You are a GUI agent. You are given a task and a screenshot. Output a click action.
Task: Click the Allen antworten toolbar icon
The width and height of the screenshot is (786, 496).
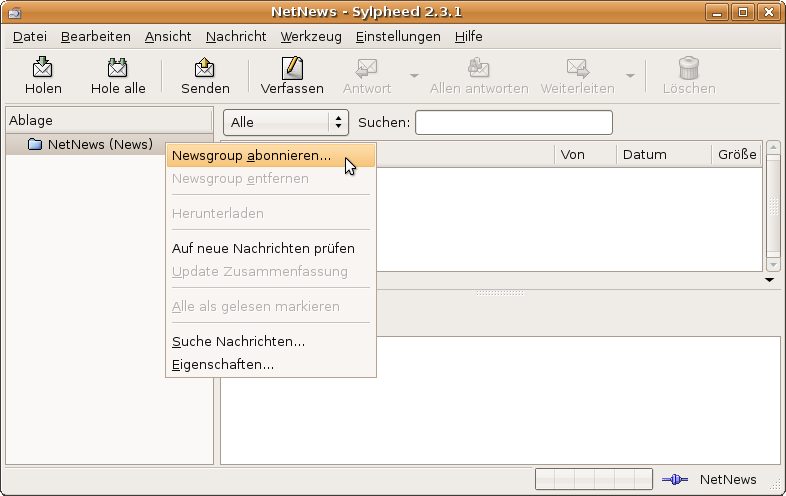pos(479,68)
